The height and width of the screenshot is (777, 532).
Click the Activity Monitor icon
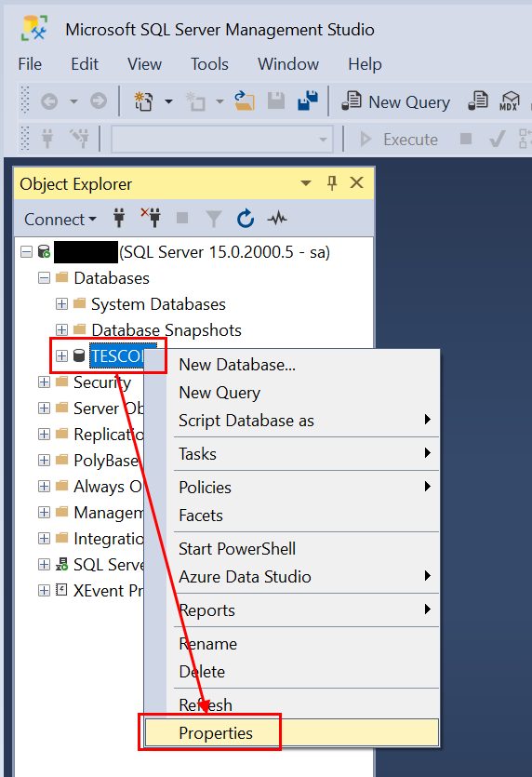point(277,218)
